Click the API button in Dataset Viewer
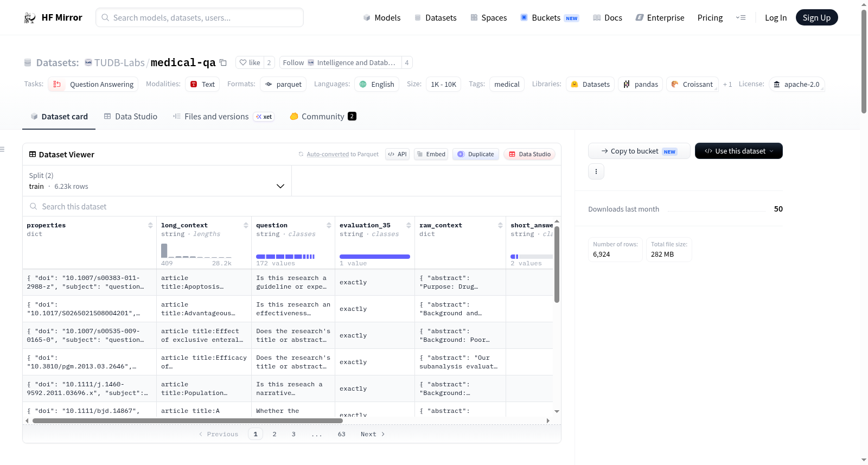 pyautogui.click(x=397, y=154)
